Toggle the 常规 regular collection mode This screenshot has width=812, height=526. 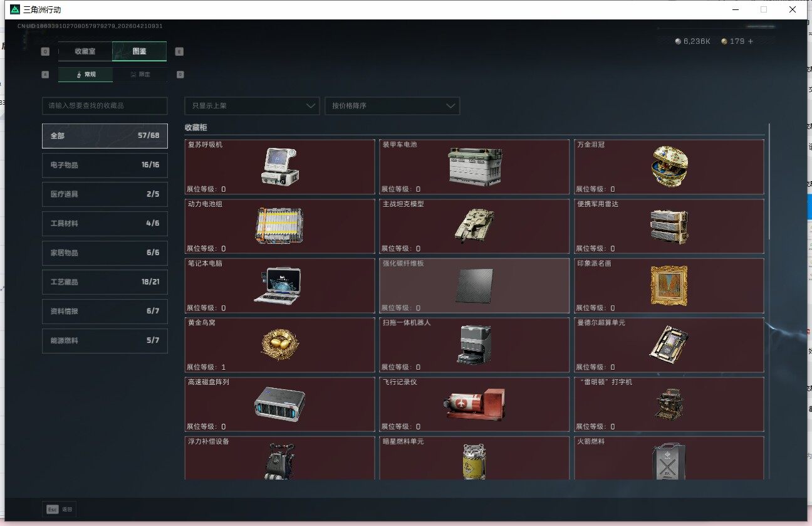pos(86,75)
